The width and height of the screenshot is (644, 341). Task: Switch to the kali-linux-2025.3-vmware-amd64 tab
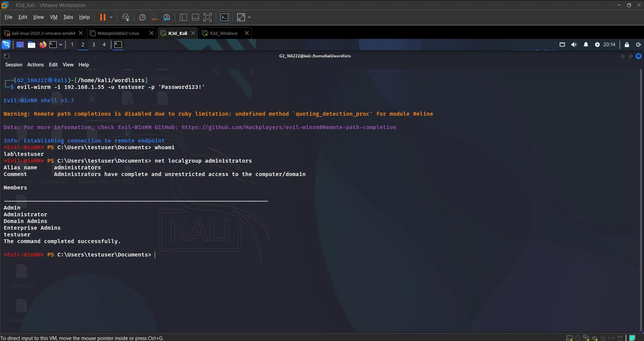tap(43, 33)
